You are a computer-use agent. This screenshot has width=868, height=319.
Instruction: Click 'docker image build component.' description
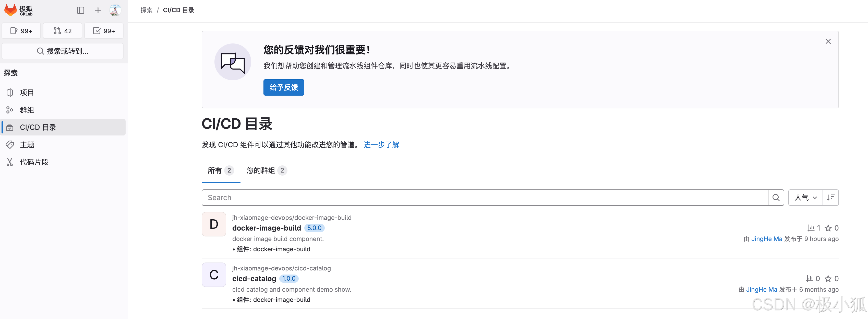(278, 239)
